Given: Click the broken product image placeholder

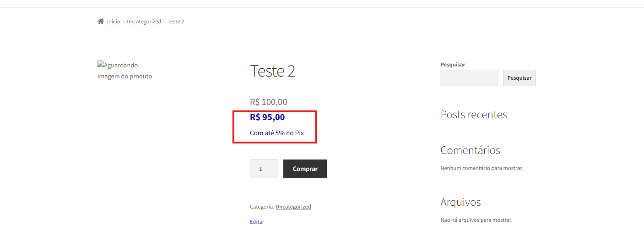Looking at the screenshot, I should pyautogui.click(x=124, y=71).
